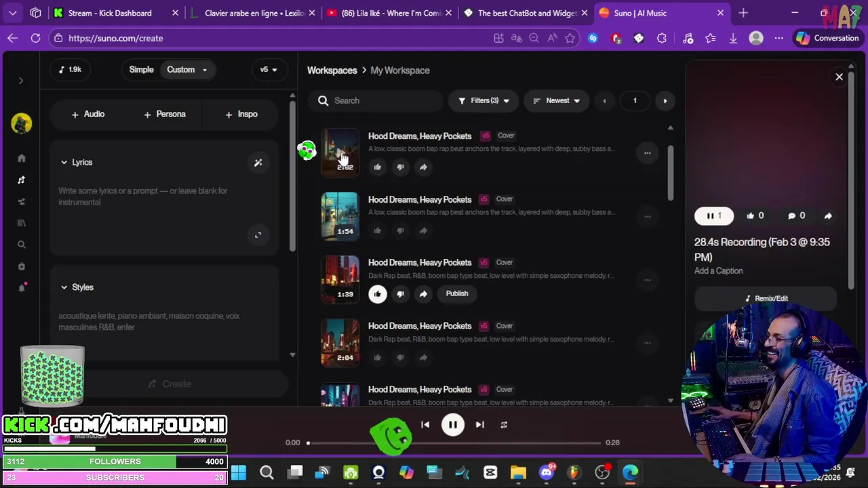
Task: Open more options for first track
Action: click(x=647, y=153)
